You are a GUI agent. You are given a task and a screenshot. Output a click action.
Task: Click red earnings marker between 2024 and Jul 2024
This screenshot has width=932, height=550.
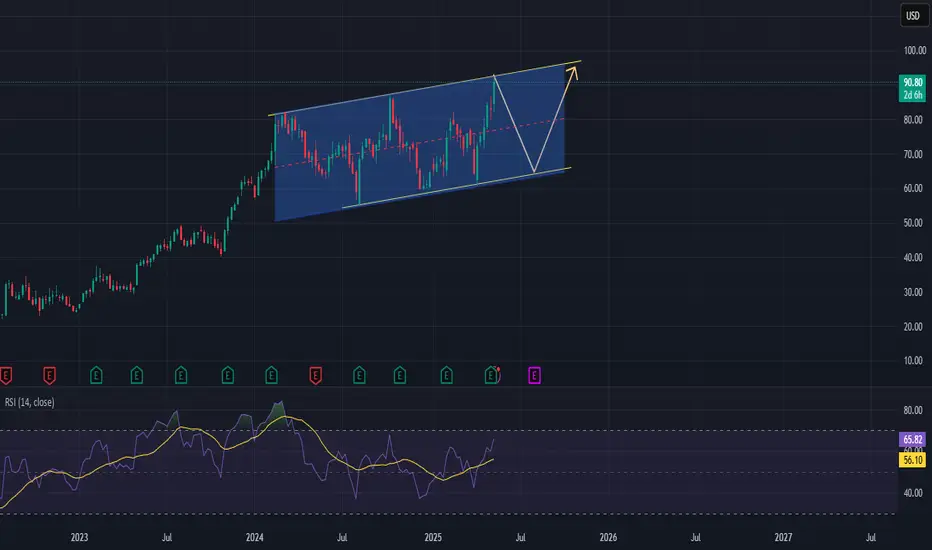coord(316,375)
